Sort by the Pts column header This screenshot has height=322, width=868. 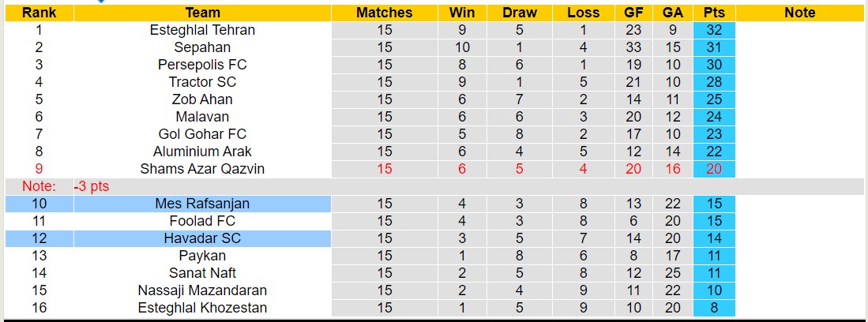(714, 13)
